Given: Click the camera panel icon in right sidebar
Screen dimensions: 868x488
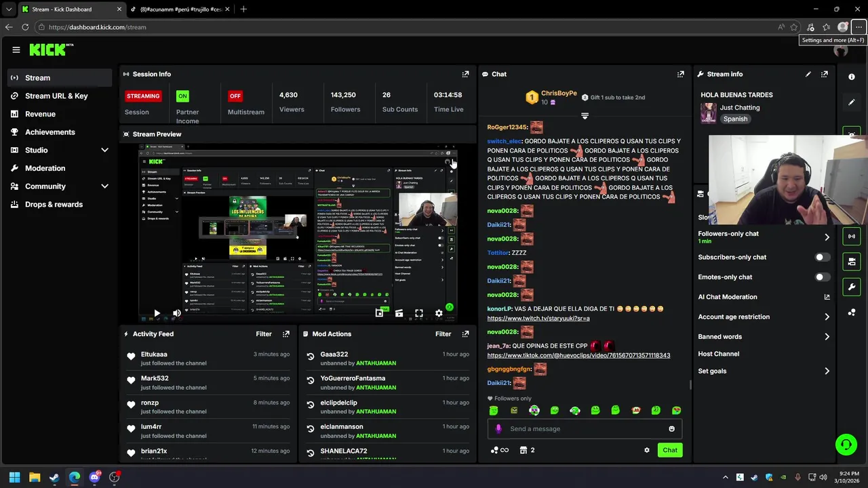Looking at the screenshot, I should click(x=852, y=261).
